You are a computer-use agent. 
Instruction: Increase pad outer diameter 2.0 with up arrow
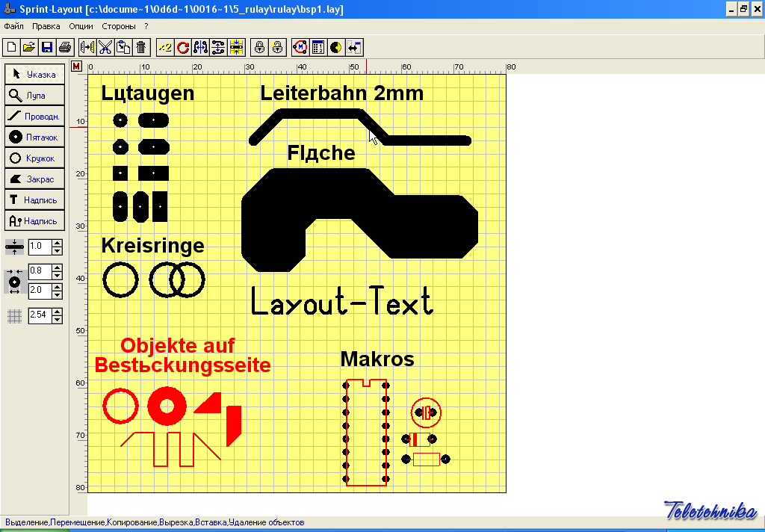point(57,286)
